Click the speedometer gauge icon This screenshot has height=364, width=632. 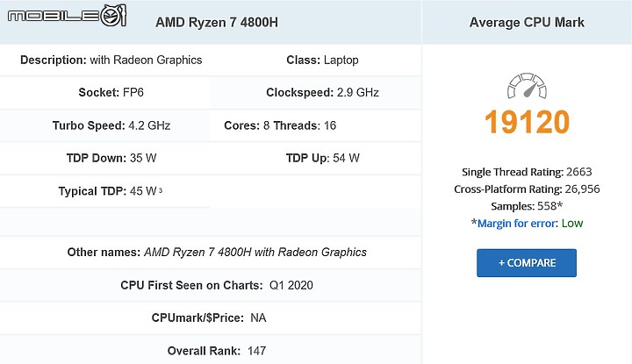[x=527, y=86]
